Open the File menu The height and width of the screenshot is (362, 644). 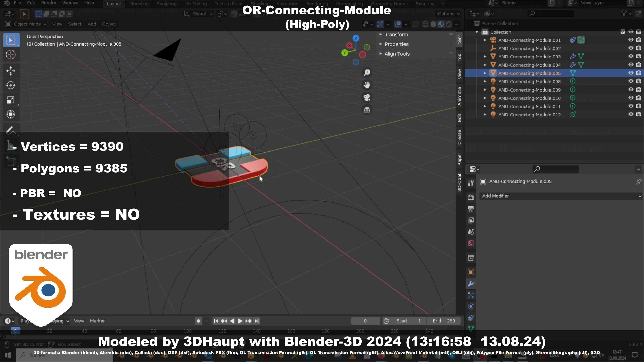[17, 3]
